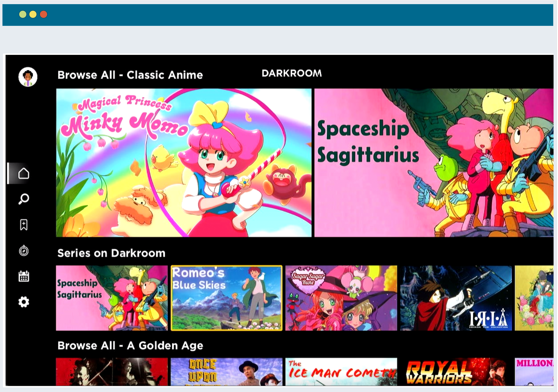
Task: Open the Search magnifier icon
Action: point(24,199)
